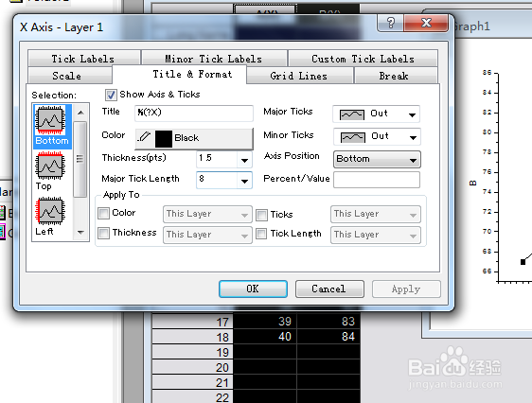
Task: Toggle Show Axis & Ticks checkbox
Action: (111, 95)
